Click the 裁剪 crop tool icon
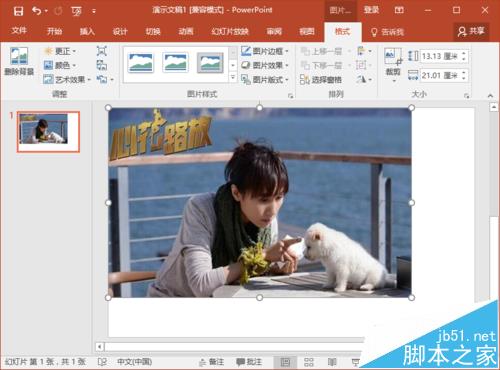This screenshot has height=370, width=500. (x=393, y=57)
